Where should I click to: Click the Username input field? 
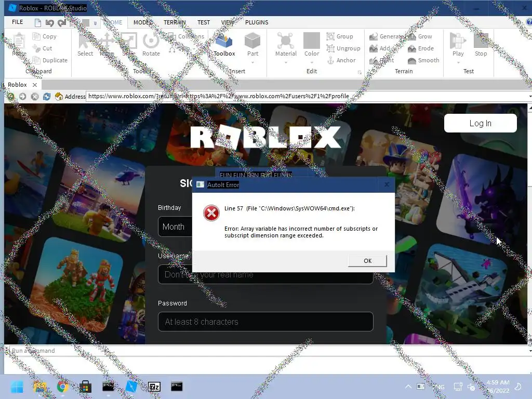(265, 274)
